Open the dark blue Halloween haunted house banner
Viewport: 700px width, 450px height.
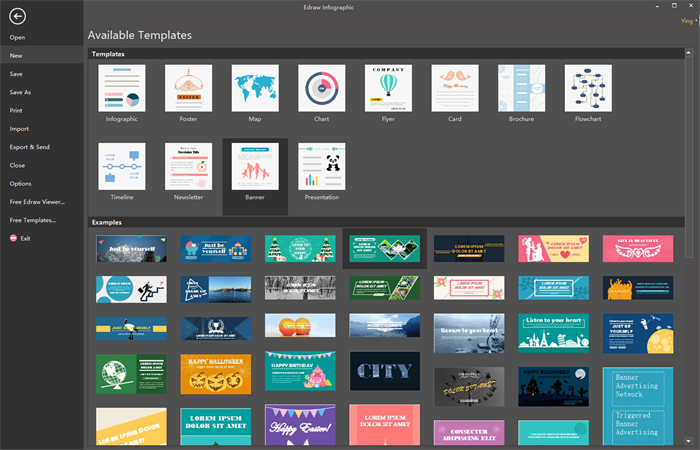554,387
